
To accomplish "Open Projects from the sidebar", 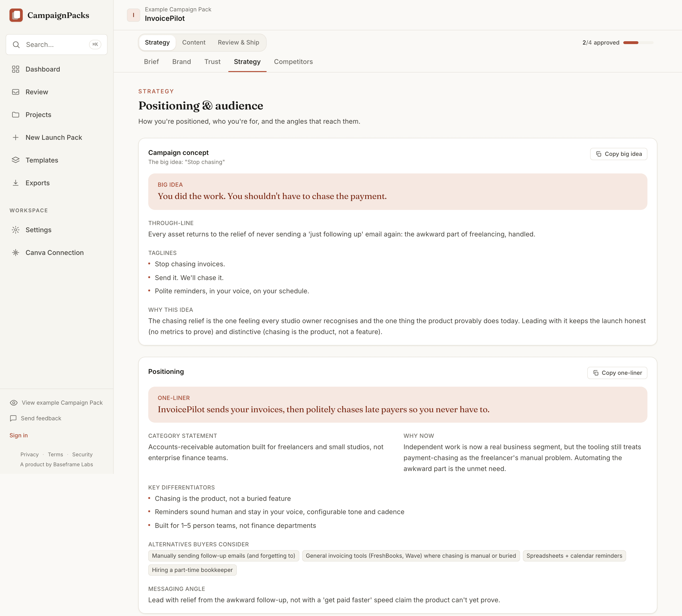I will click(57, 115).
